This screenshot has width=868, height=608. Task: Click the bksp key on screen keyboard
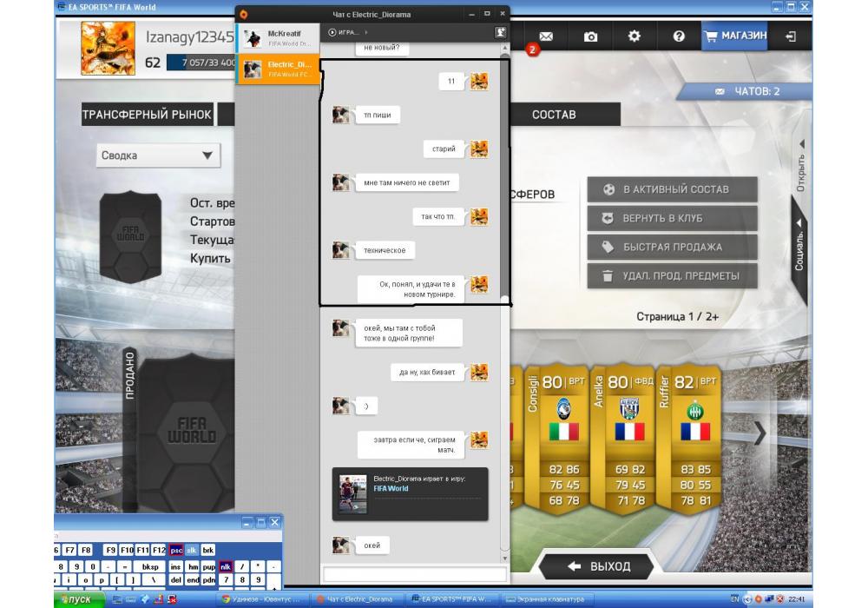[x=150, y=566]
